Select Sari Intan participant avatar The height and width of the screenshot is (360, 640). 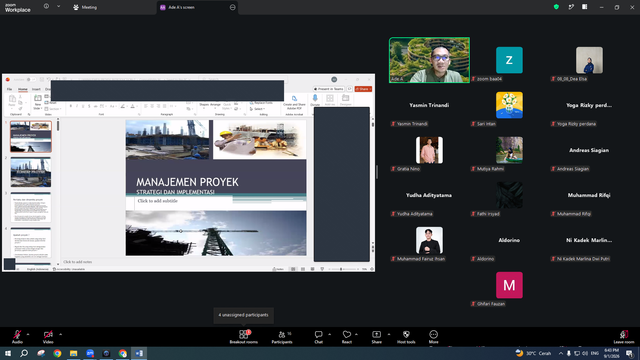click(x=509, y=105)
